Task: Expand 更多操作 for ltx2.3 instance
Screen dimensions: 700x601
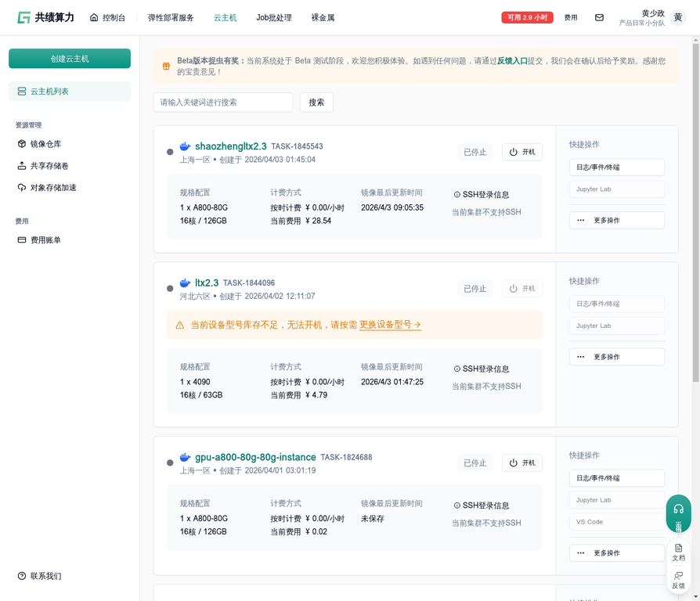Action: 616,357
